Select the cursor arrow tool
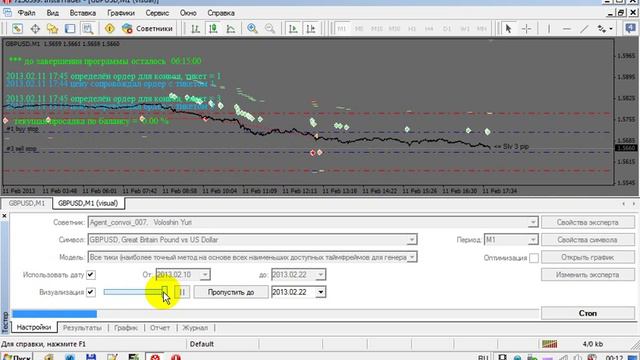Image resolution: width=640 pixels, height=360 pixels. tap(508, 29)
